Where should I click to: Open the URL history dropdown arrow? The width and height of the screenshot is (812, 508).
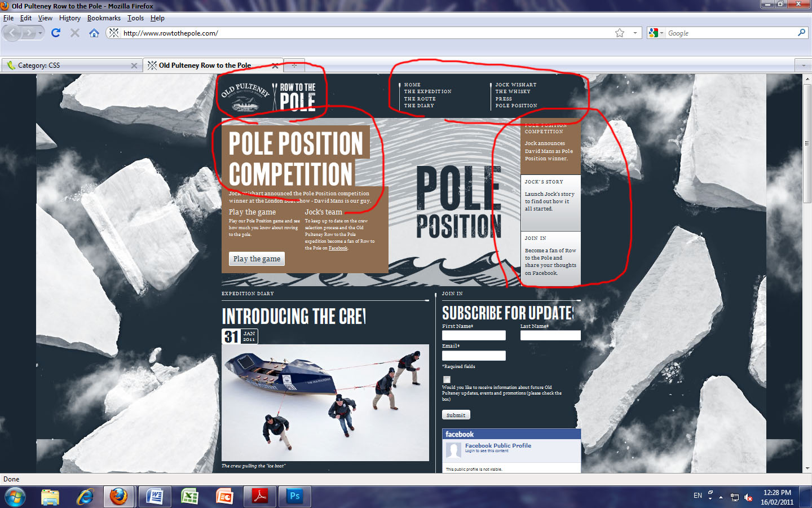tap(635, 33)
